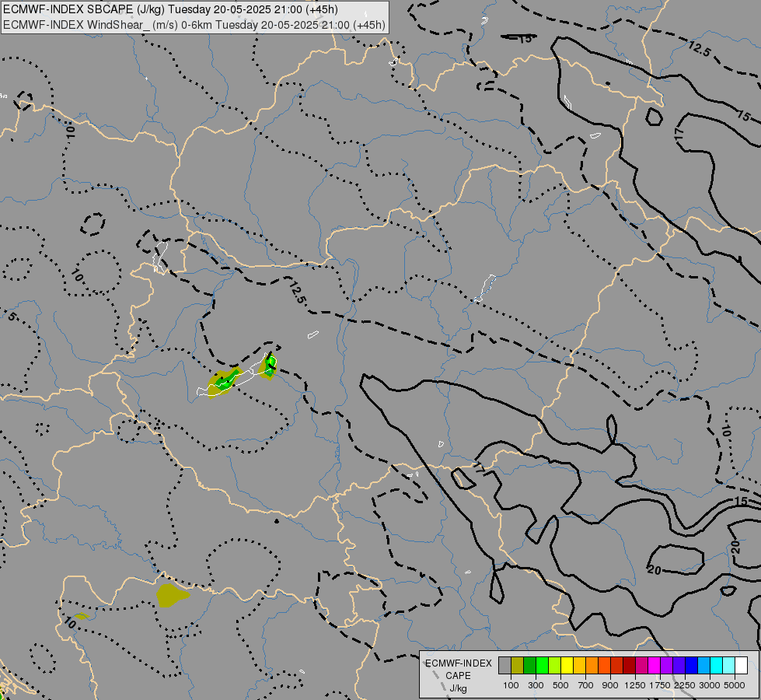Image resolution: width=761 pixels, height=700 pixels.
Task: Click the "ECMWF-INDEX SBCAPE (J/kg)" title line
Action: [x=170, y=9]
